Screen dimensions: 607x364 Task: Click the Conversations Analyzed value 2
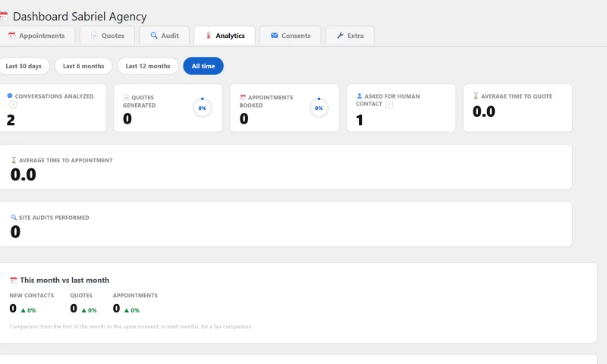coord(11,120)
